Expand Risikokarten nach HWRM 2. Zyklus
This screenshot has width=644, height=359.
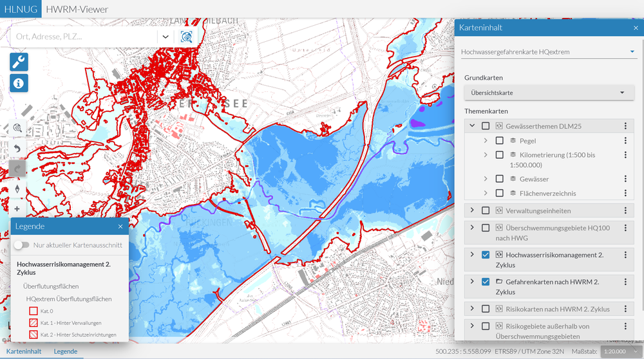click(472, 309)
